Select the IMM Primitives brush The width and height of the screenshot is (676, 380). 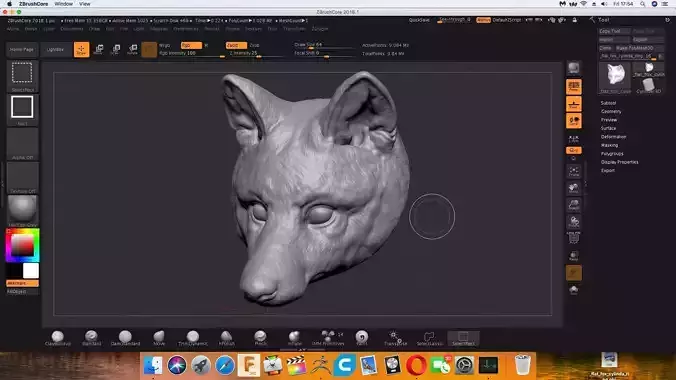click(328, 338)
